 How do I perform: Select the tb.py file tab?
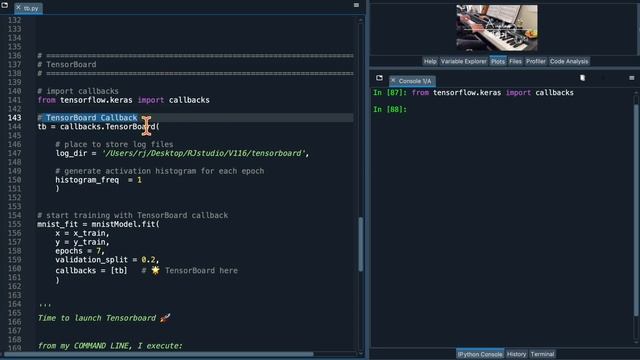pyautogui.click(x=28, y=8)
